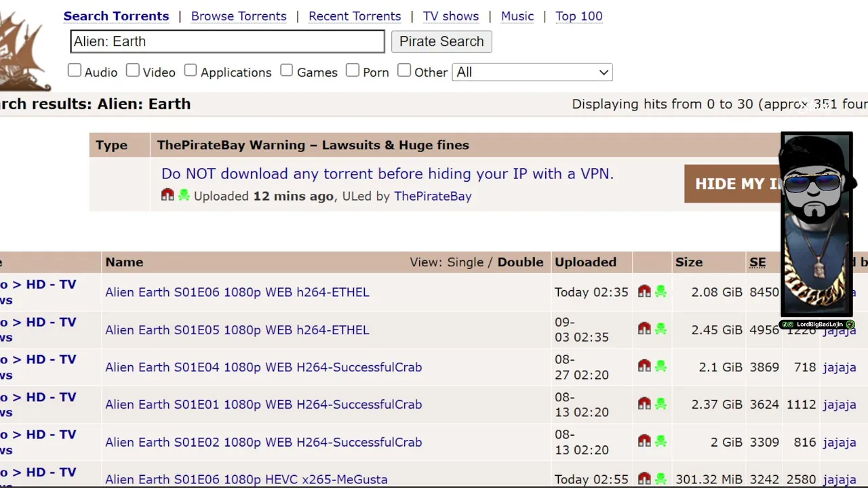This screenshot has height=488, width=868.
Task: Click the LordBigBadLejin avatar overlay
Action: point(816,225)
